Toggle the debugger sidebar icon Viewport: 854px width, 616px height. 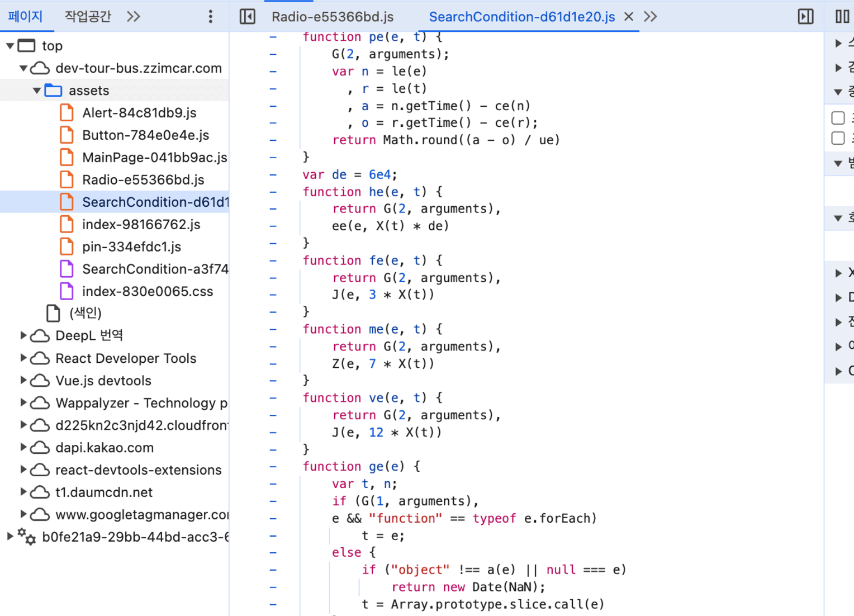click(805, 17)
